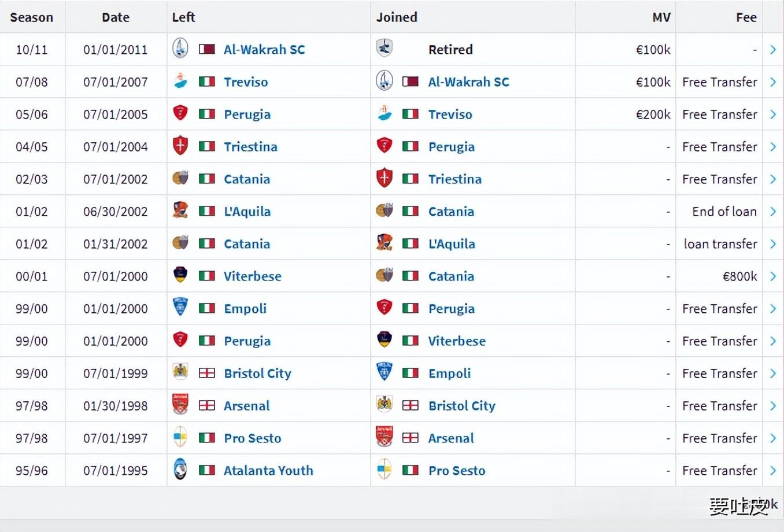Click the Bristol City crest in Joined column
The height and width of the screenshot is (532, 784).
pyautogui.click(x=384, y=405)
